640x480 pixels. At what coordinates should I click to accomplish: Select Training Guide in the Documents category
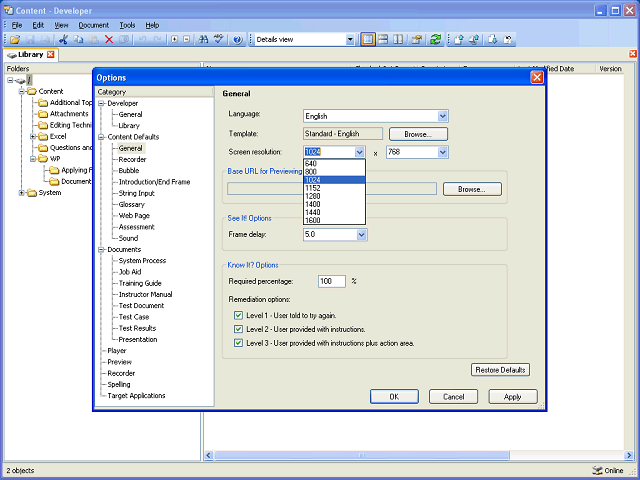(140, 283)
